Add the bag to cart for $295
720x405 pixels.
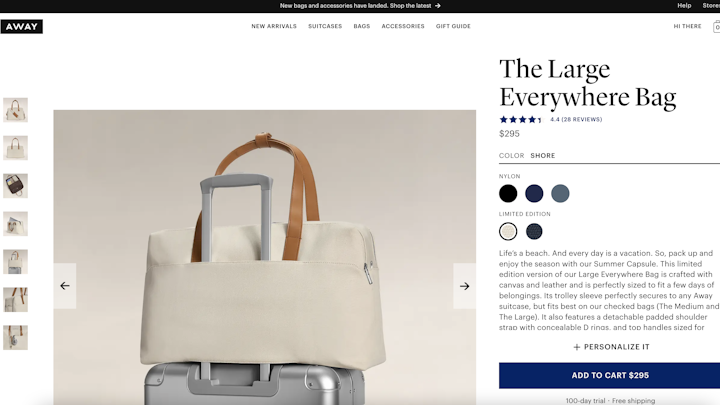[609, 376]
